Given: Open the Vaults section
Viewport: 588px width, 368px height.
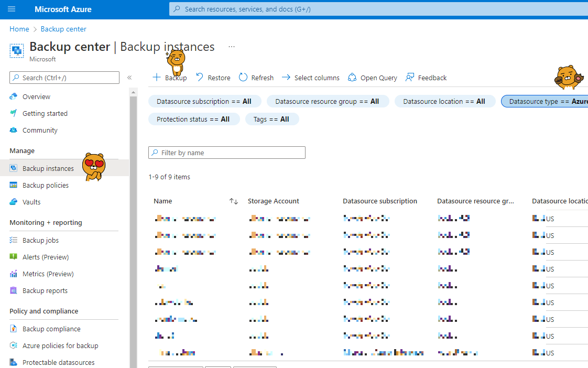Looking at the screenshot, I should pyautogui.click(x=31, y=202).
